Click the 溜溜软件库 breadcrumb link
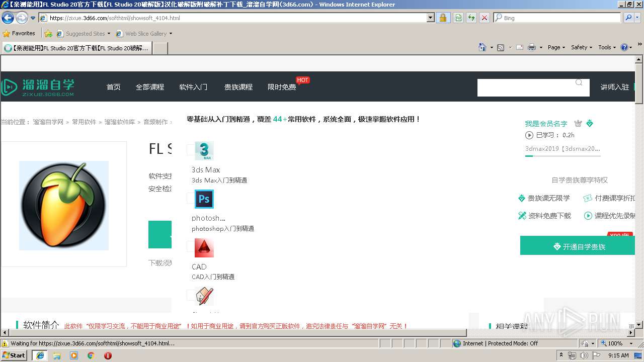 [x=120, y=122]
